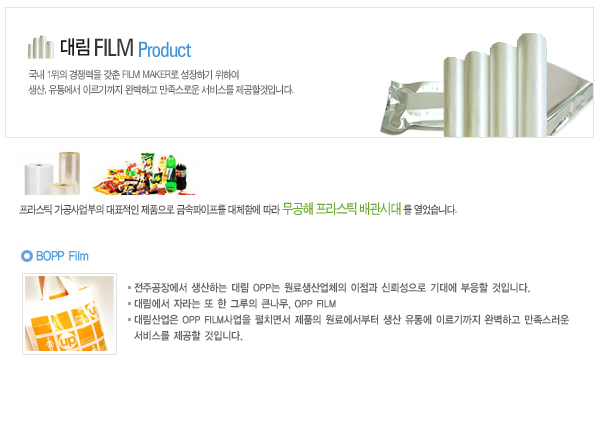Click the banner's second line about 서비스를 제공
The width and height of the screenshot is (600, 437).
[x=161, y=90]
